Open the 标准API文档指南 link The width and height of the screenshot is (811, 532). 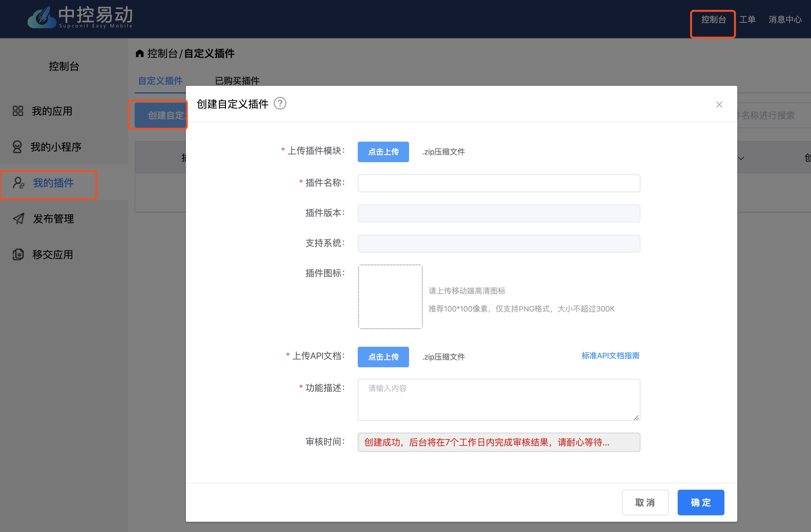pyautogui.click(x=610, y=356)
